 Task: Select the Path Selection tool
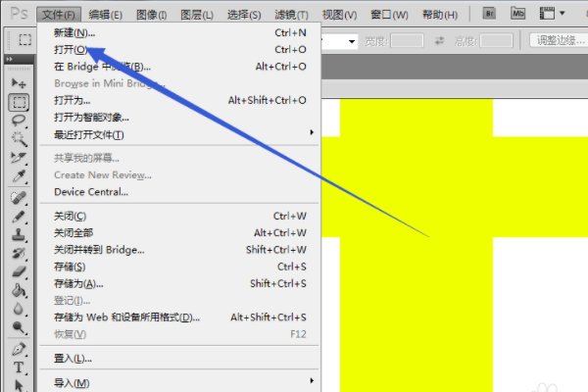click(19, 385)
